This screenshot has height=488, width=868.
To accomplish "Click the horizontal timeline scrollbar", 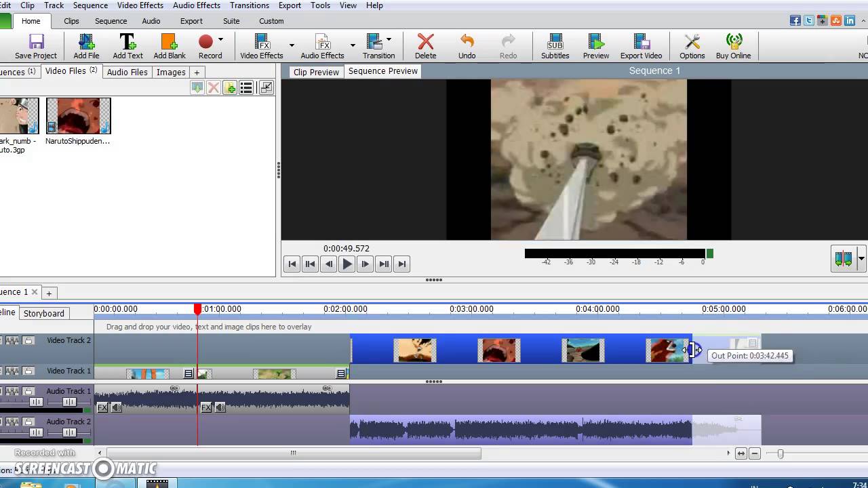I will [294, 453].
